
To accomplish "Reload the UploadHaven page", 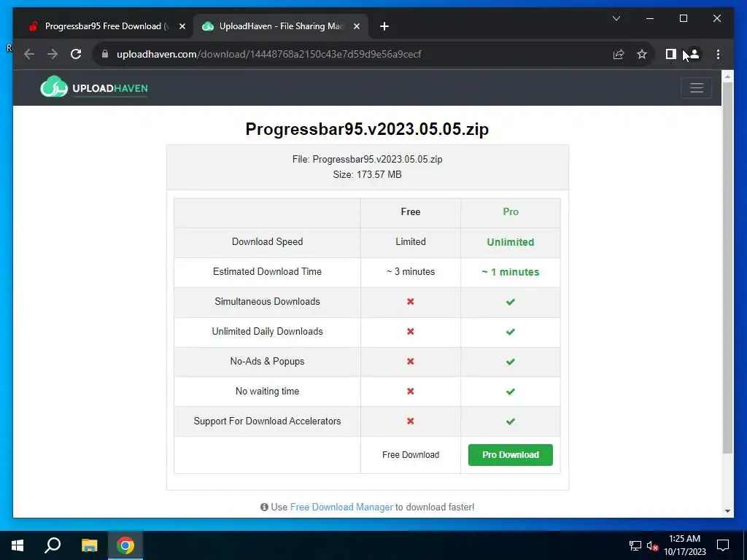I will [76, 54].
